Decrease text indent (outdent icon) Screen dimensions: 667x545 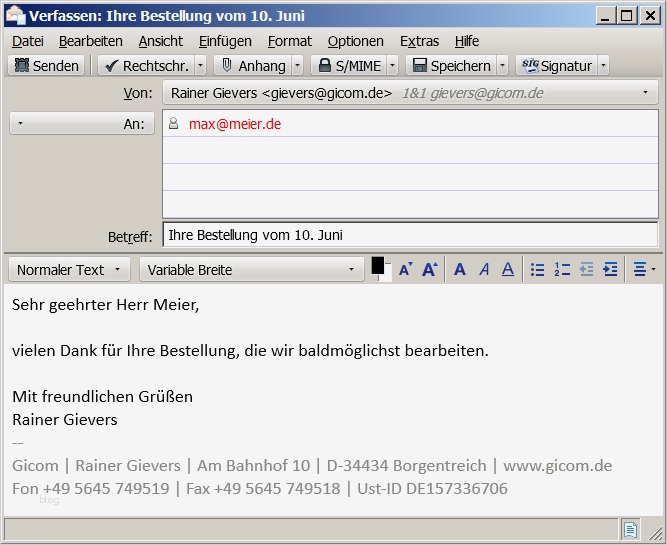coord(586,270)
